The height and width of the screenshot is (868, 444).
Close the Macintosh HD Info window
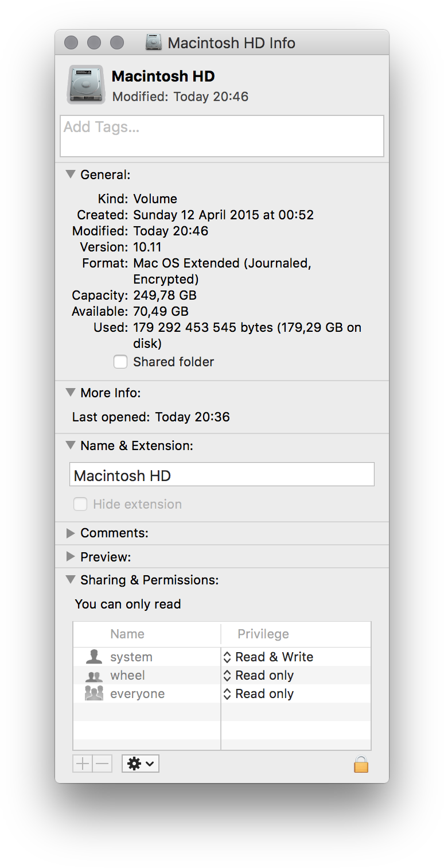71,42
